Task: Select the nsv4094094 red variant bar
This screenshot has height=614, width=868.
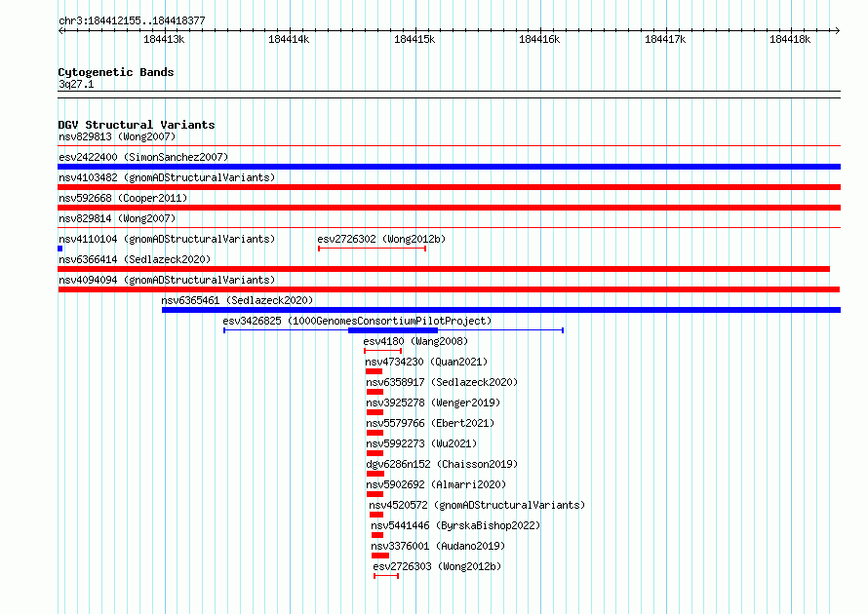Action: [x=449, y=289]
